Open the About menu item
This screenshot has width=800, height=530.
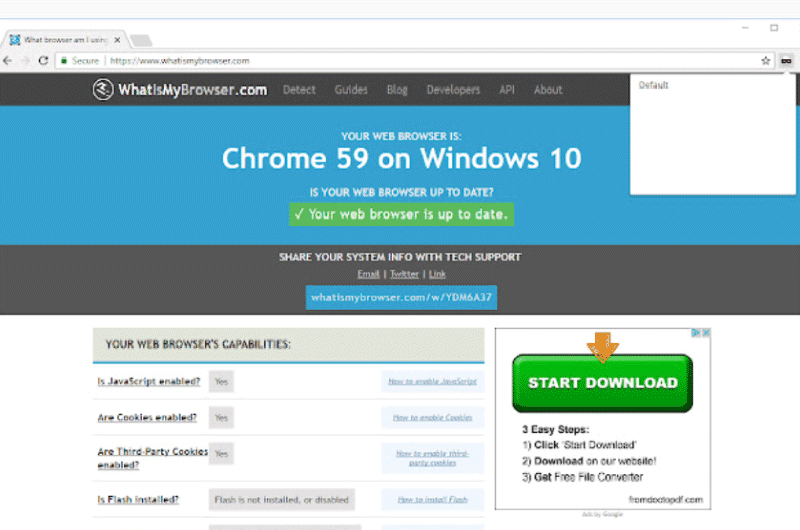click(x=548, y=90)
